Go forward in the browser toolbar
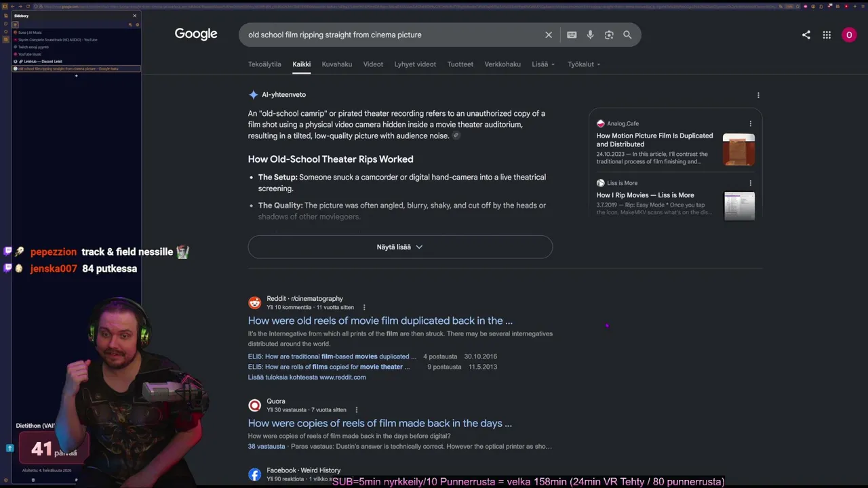868x488 pixels. pos(20,7)
